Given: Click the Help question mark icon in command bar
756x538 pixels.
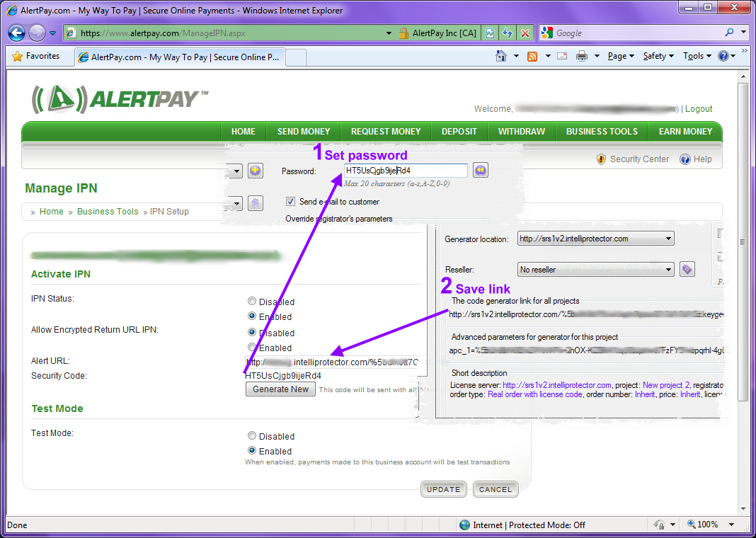Looking at the screenshot, I should 723,56.
